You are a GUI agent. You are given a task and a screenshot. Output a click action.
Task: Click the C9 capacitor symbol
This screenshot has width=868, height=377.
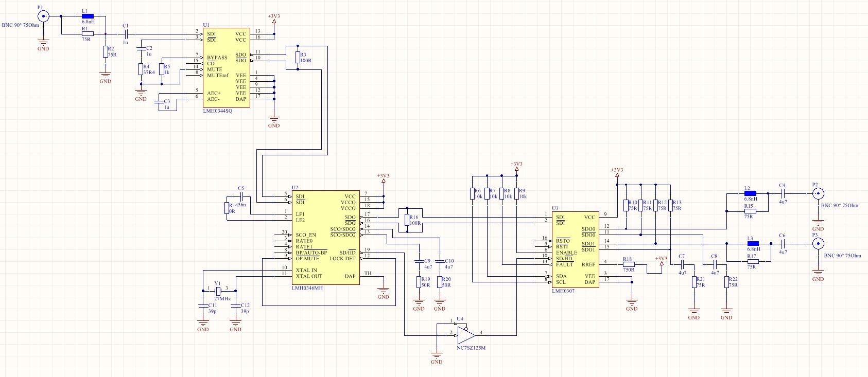[x=419, y=262]
